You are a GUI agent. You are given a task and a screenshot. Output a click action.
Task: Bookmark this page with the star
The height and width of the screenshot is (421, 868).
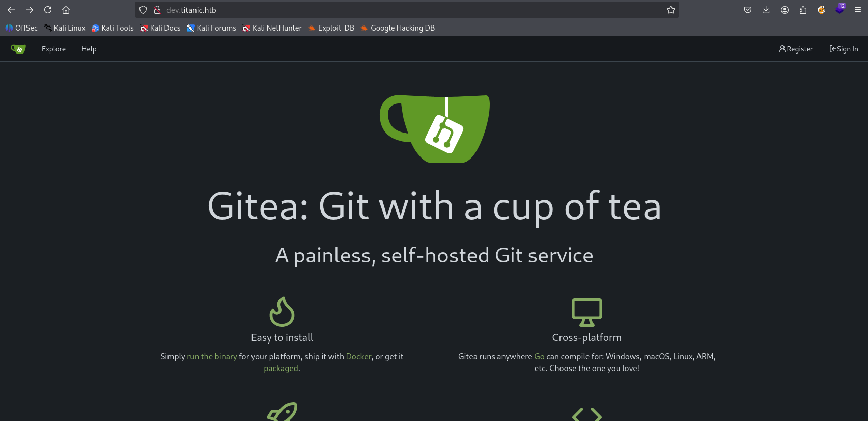671,10
